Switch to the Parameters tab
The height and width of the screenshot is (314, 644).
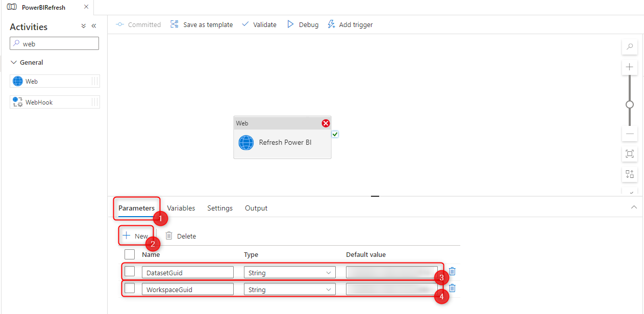coord(137,208)
